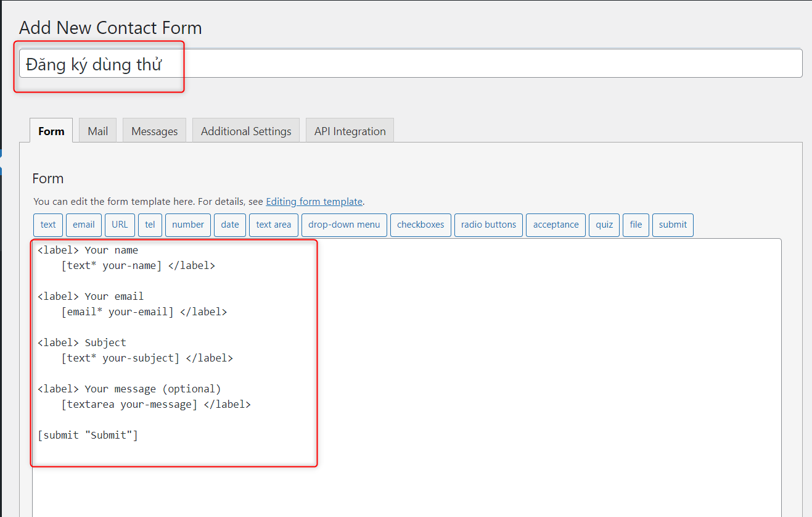Insert an acceptance checkbox tag
This screenshot has width=812, height=517.
click(556, 225)
